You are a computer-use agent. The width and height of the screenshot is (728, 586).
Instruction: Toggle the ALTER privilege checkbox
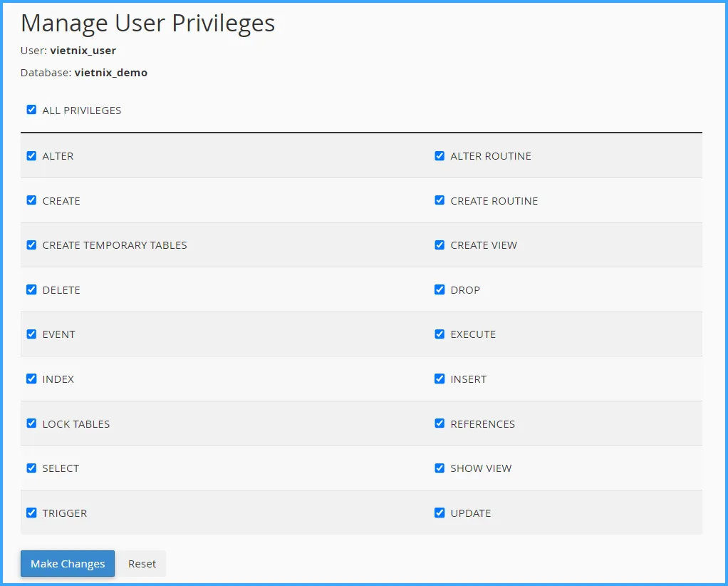[31, 155]
